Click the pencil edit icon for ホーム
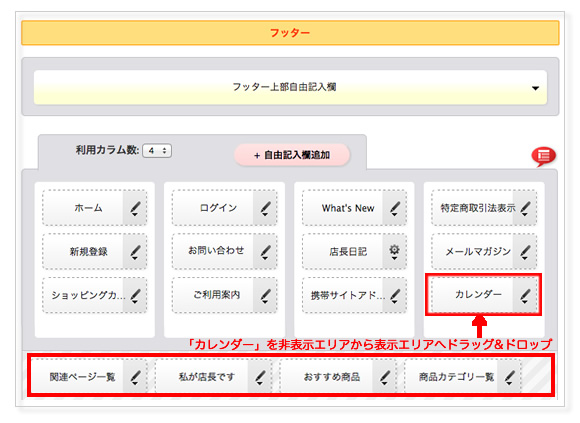Screen dimensions: 580x423 (135, 208)
